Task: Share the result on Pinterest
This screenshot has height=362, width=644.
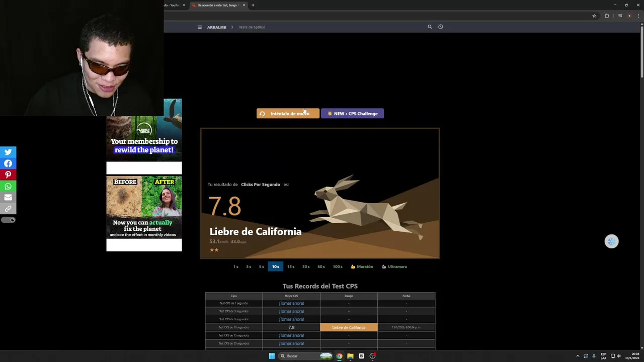Action: point(8,174)
